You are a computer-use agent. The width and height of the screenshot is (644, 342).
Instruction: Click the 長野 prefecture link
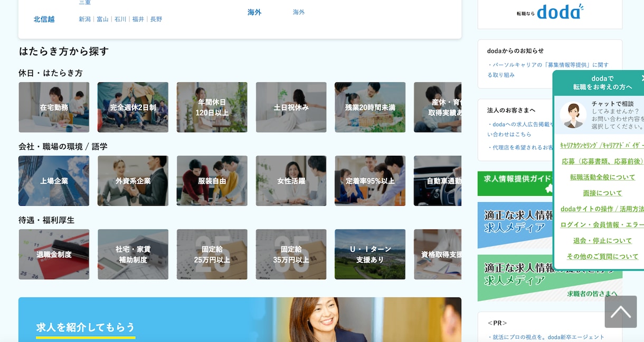click(156, 19)
